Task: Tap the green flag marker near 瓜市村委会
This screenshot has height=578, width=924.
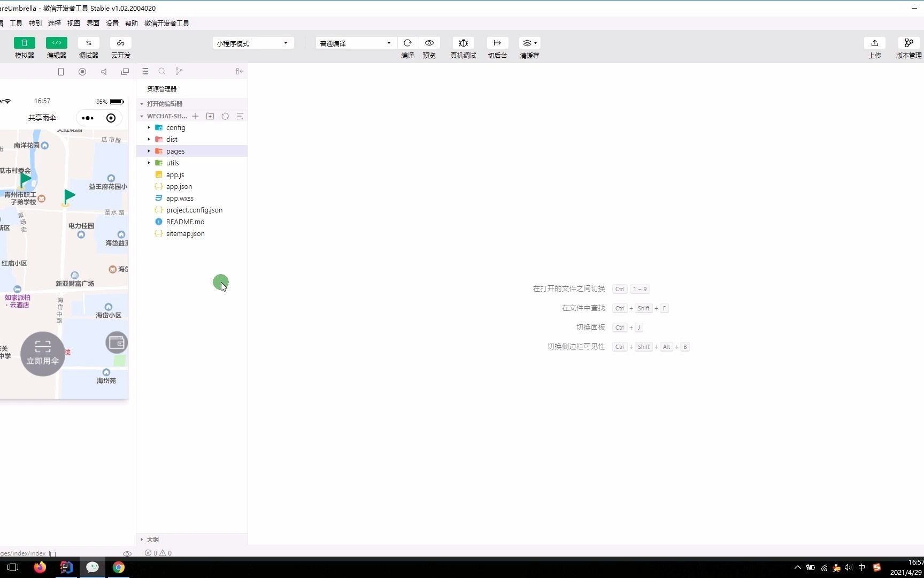Action: (x=25, y=180)
